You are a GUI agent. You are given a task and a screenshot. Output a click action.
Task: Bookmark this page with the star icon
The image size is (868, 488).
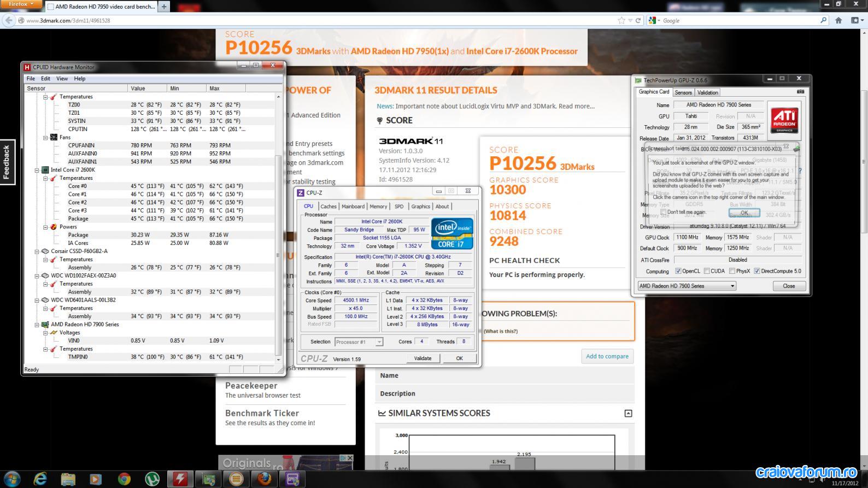coord(621,20)
